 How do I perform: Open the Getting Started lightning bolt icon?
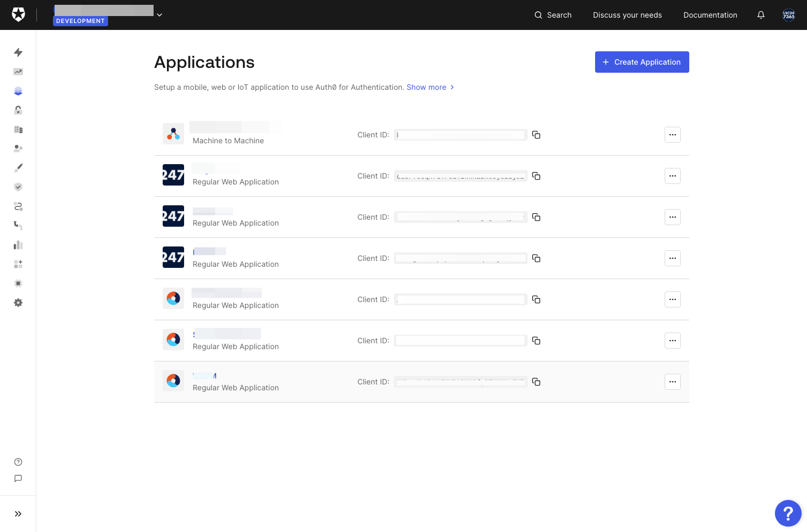(x=18, y=52)
